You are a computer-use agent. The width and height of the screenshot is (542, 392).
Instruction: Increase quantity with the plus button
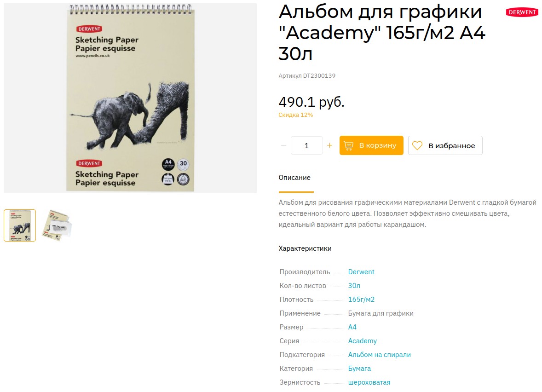click(x=329, y=145)
